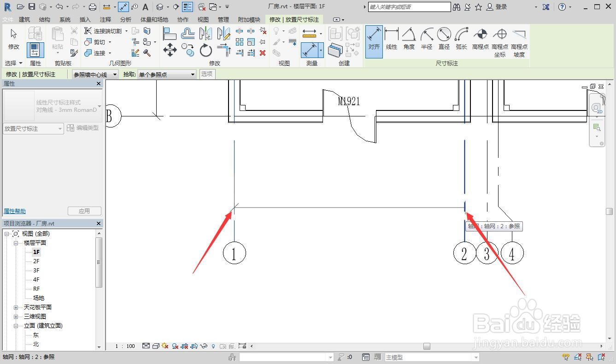Toggle Crop View icon on view control bar
The height and width of the screenshot is (364, 616).
tap(184, 346)
